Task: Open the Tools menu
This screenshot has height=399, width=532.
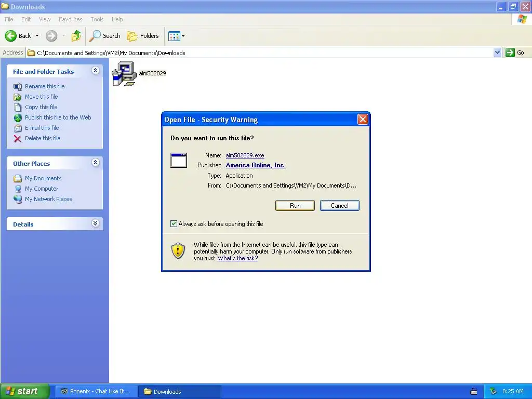Action: point(97,19)
